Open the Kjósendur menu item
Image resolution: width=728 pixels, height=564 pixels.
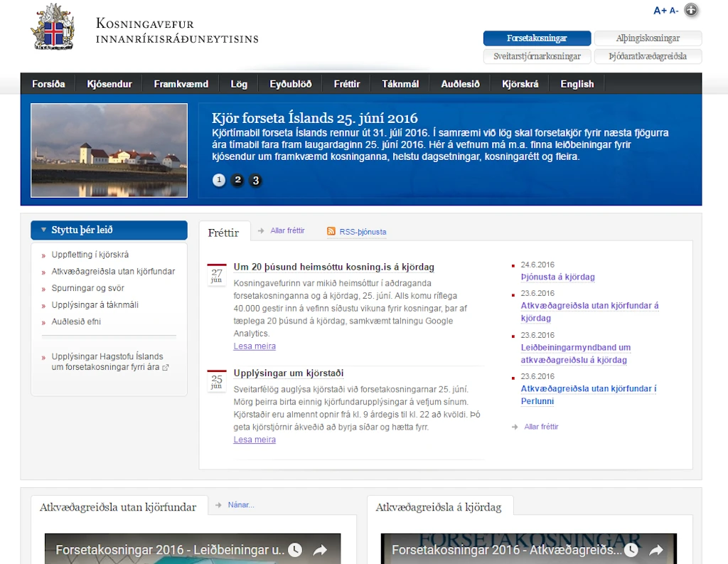[x=109, y=84]
